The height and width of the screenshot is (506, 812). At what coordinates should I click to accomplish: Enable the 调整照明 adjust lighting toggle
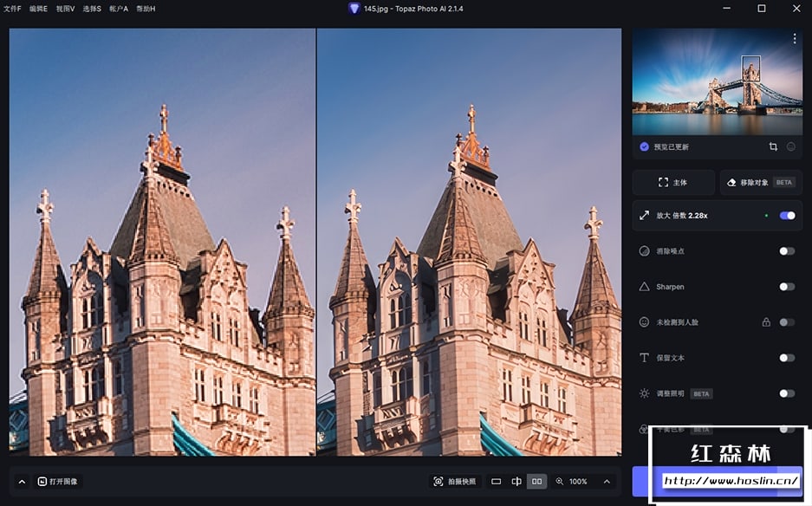click(x=787, y=393)
